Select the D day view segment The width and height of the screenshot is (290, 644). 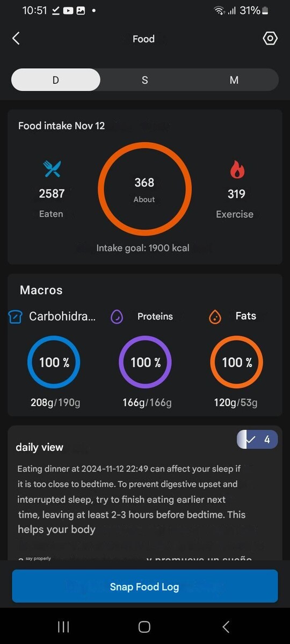(x=56, y=80)
